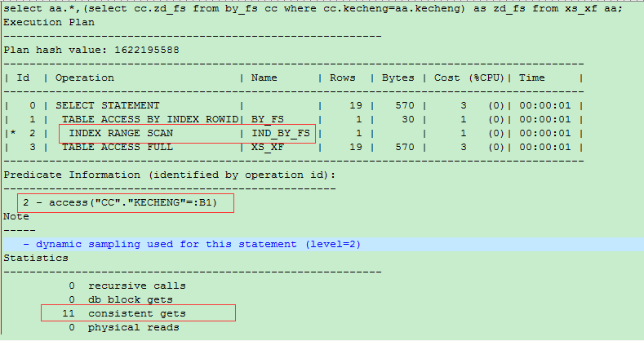Click the 'Note' heading
644x341 pixels.
pos(16,217)
